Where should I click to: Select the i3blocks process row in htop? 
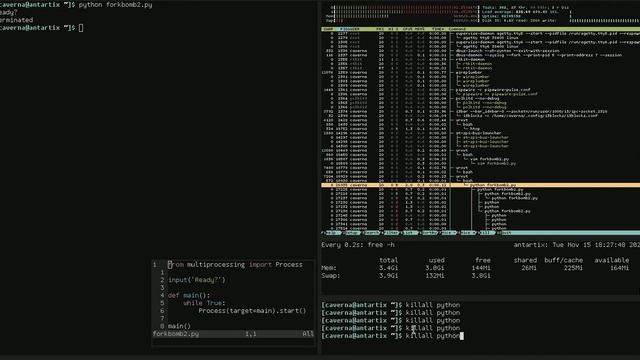tap(480, 116)
